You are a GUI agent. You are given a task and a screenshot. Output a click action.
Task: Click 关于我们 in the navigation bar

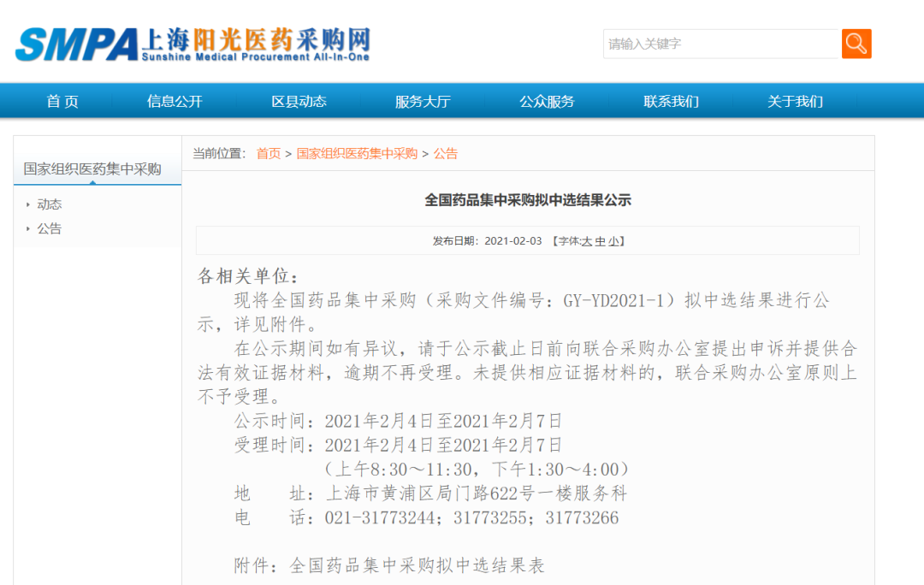click(795, 101)
